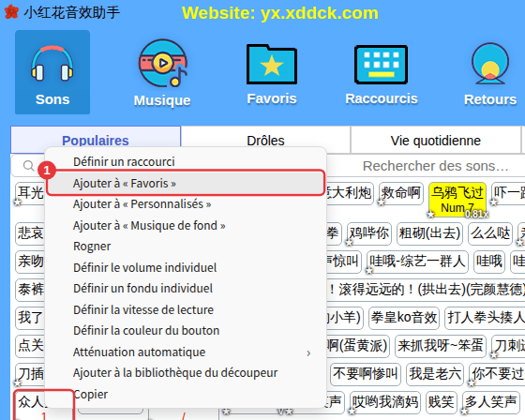This screenshot has width=525, height=420.
Task: Choose Ajouter à « Personnalisés »
Action: tap(186, 204)
